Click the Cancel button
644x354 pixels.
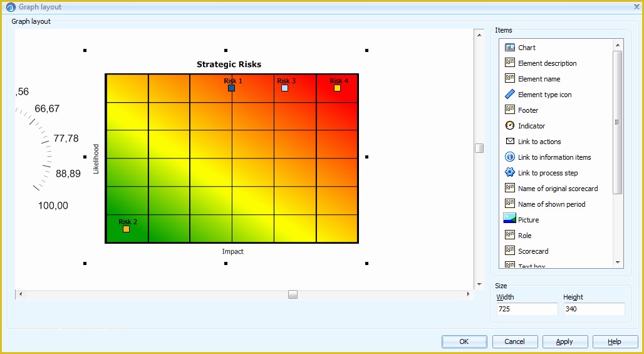pyautogui.click(x=514, y=341)
